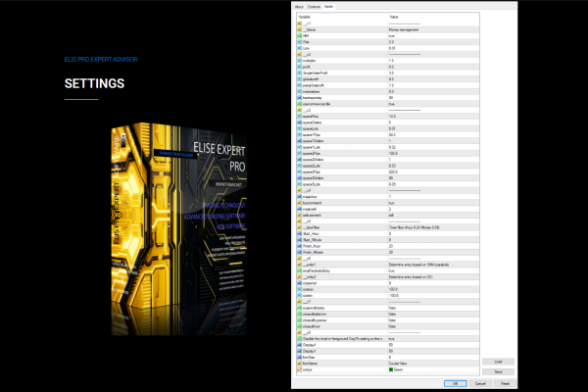This screenshot has height=392, width=588.
Task: Click the icon beside SingleOrderProfit
Action: (x=299, y=73)
